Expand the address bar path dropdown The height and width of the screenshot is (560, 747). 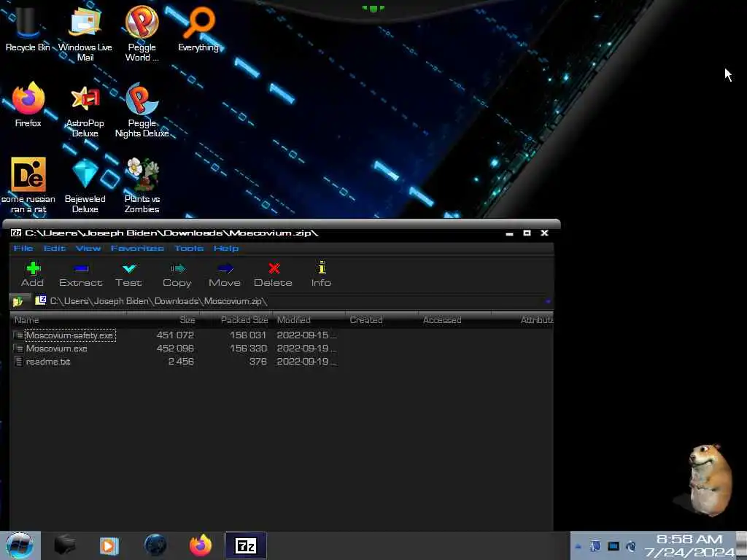548,301
